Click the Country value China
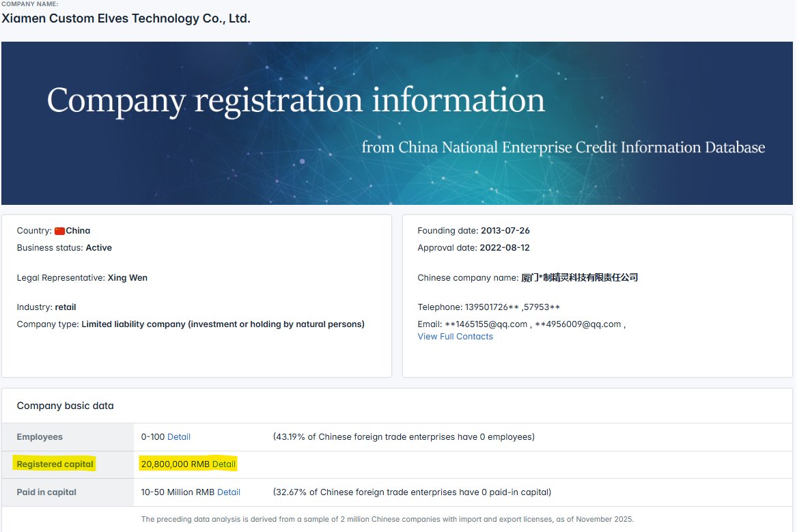The image size is (797, 532). [78, 231]
